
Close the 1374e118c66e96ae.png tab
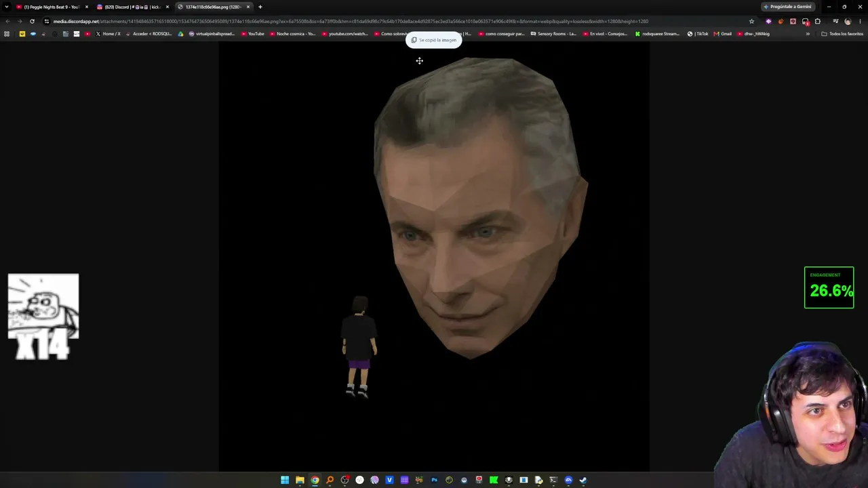point(248,7)
